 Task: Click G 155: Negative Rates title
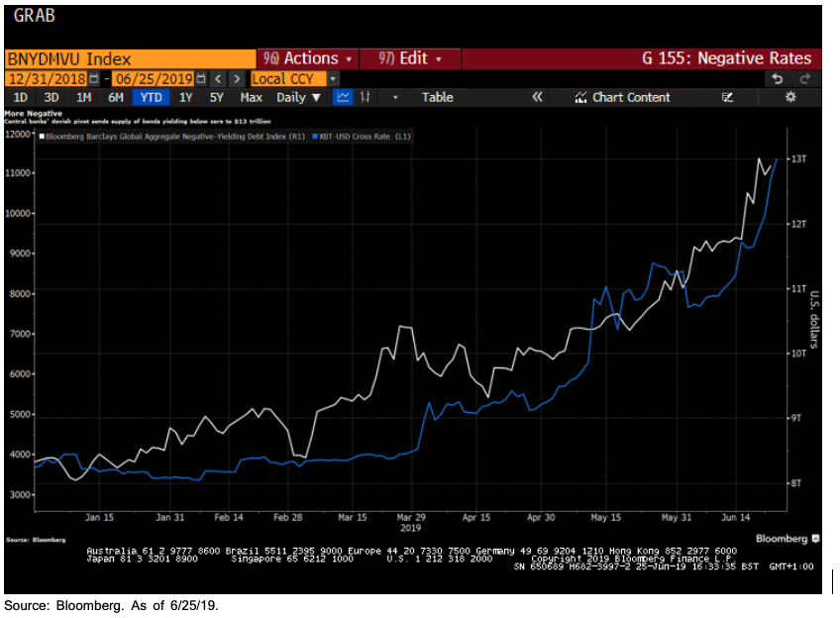(x=726, y=58)
